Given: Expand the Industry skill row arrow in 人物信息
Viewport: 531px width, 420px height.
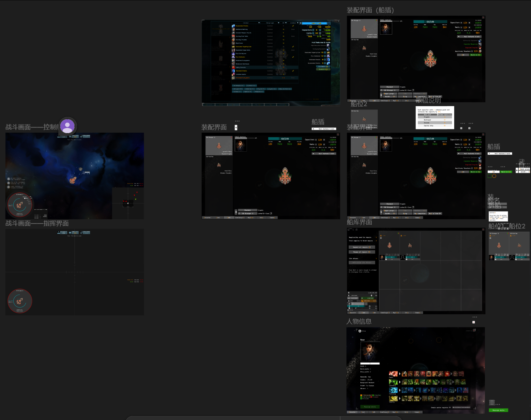Looking at the screenshot, I should pos(400,398).
